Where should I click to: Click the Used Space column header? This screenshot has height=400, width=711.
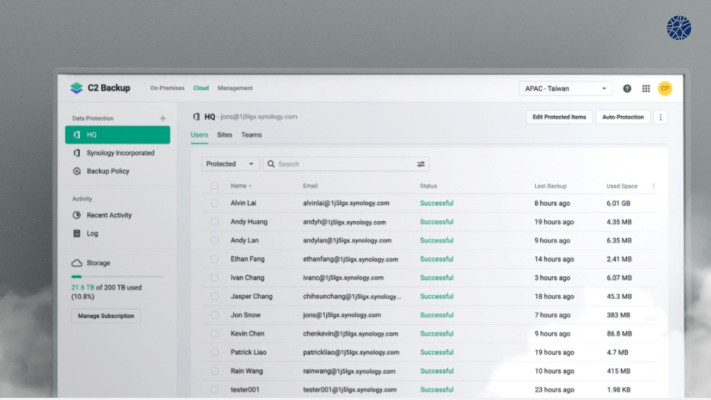(622, 186)
